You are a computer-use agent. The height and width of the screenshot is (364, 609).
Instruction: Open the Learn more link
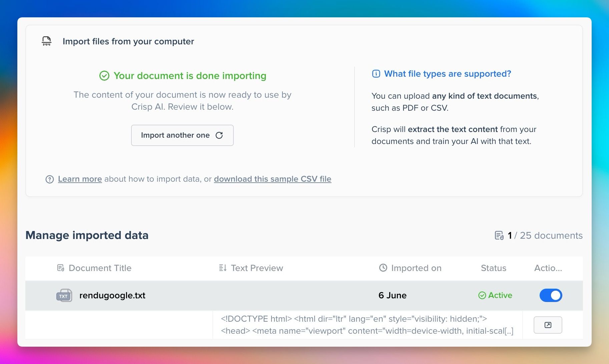80,179
